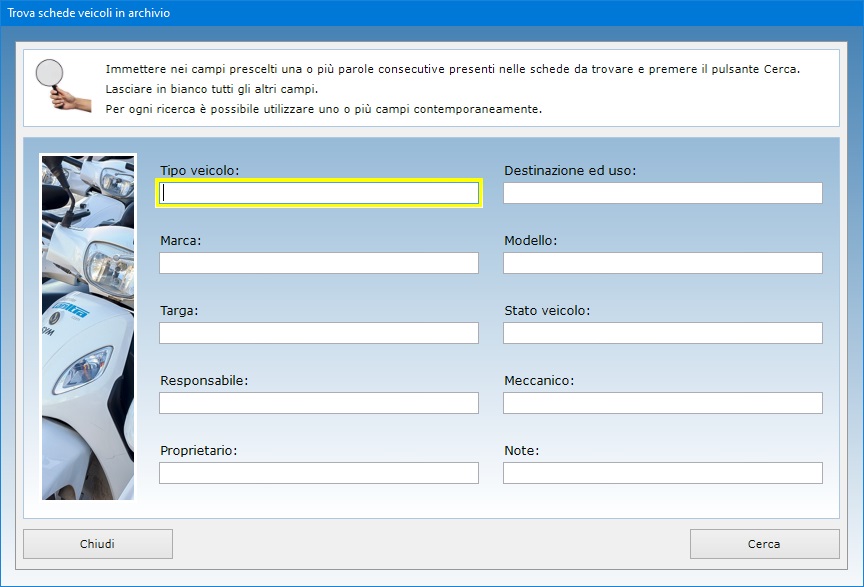Click the 'Meccanico:' label
Image resolution: width=864 pixels, height=587 pixels.
[539, 380]
